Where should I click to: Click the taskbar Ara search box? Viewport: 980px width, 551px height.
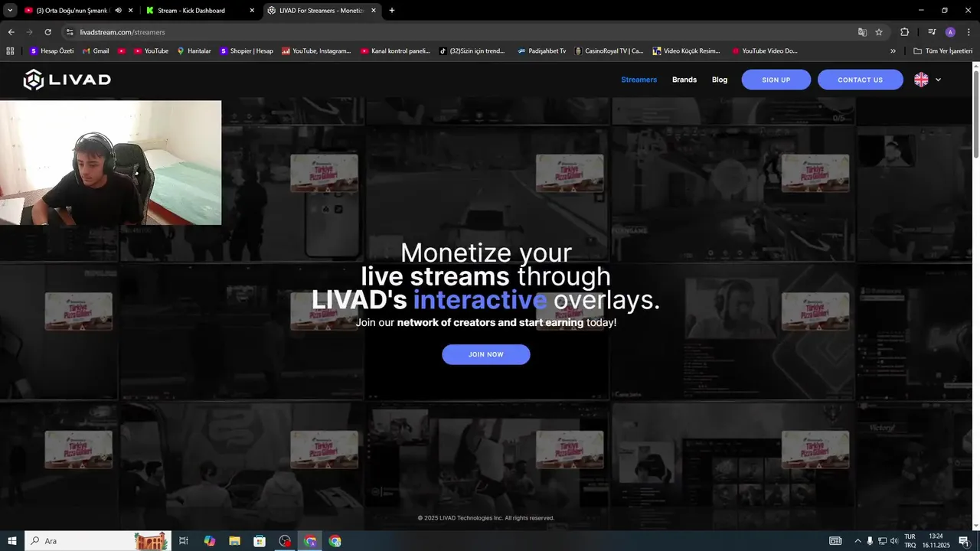[x=100, y=541]
